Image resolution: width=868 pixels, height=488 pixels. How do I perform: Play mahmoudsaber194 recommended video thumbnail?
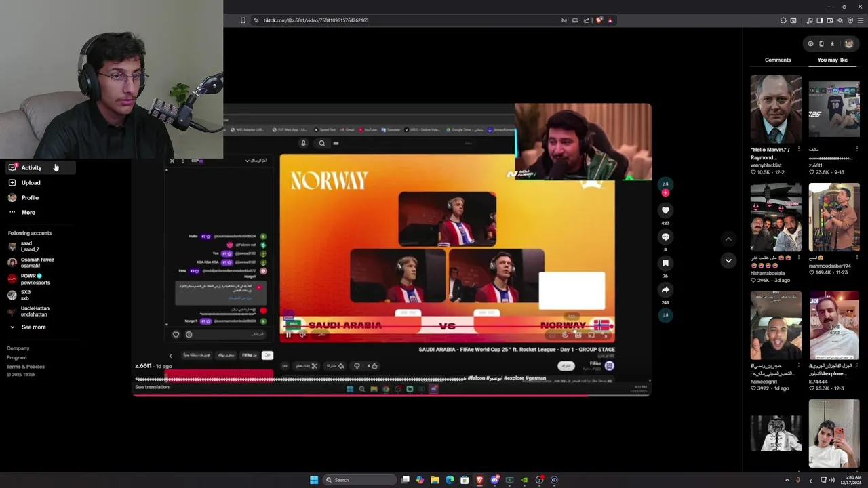(x=834, y=218)
